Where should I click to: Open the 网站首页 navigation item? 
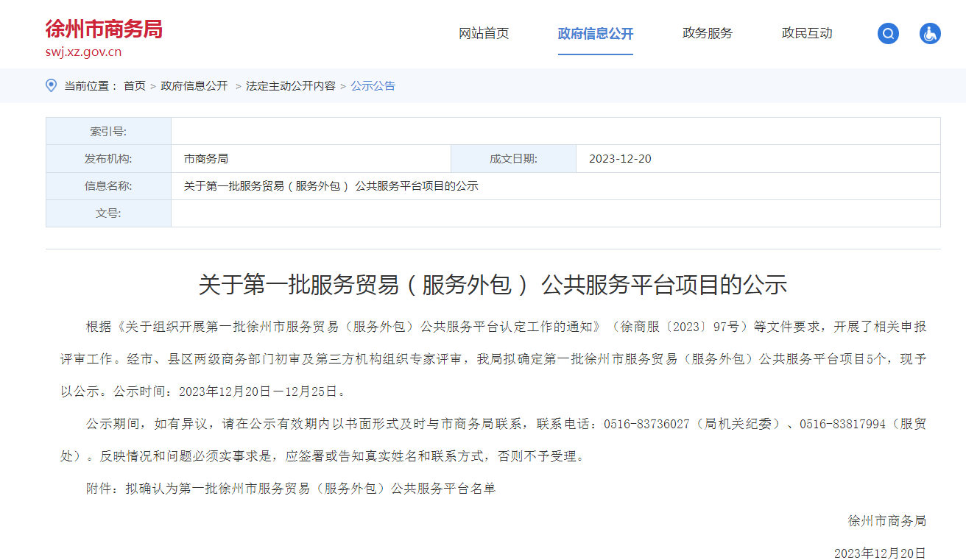coord(484,33)
